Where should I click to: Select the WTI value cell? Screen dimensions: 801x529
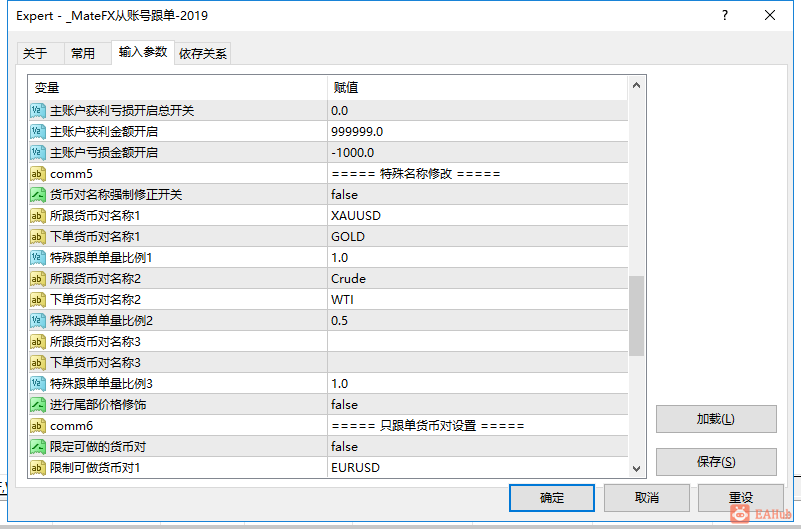click(x=478, y=299)
